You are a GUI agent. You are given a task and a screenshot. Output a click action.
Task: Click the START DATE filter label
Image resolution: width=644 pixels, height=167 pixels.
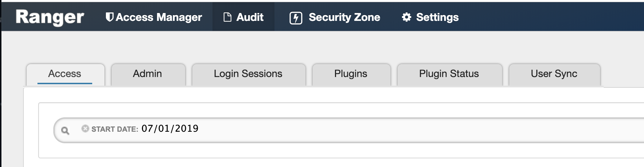115,129
